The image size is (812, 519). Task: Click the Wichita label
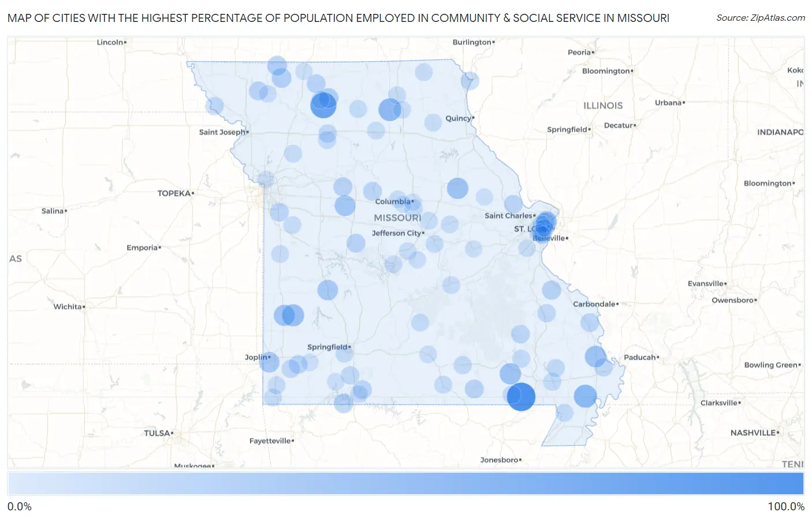pyautogui.click(x=68, y=307)
